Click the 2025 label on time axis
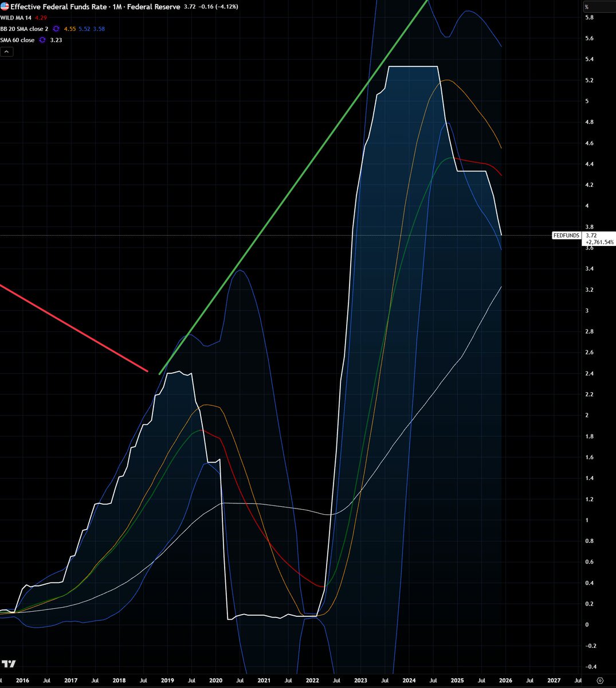This screenshot has height=688, width=616. pyautogui.click(x=457, y=681)
